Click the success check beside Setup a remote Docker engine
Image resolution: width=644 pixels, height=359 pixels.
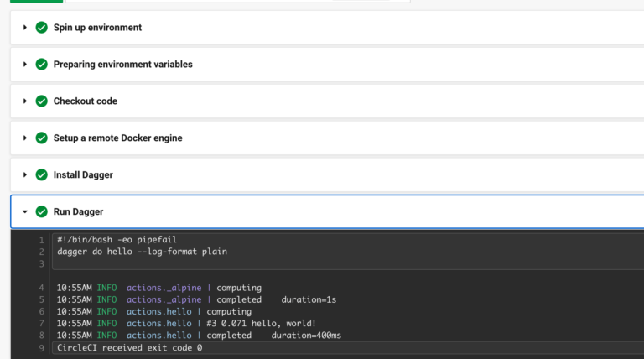(41, 138)
